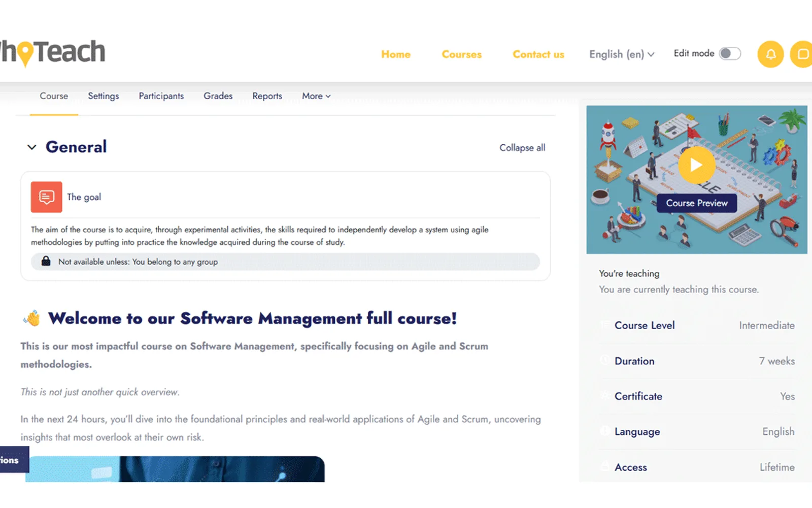The width and height of the screenshot is (812, 508).
Task: Click the Course Level row label
Action: coord(645,326)
